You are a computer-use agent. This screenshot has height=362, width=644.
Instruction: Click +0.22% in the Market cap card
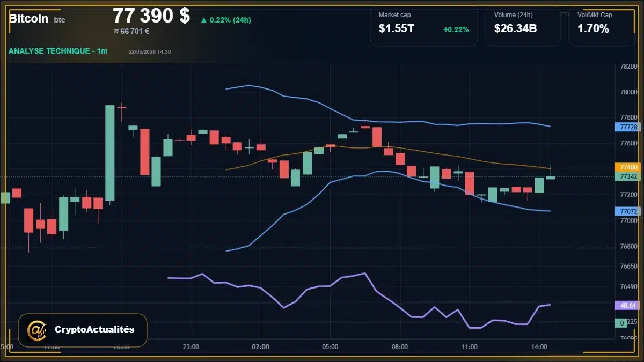(x=456, y=29)
